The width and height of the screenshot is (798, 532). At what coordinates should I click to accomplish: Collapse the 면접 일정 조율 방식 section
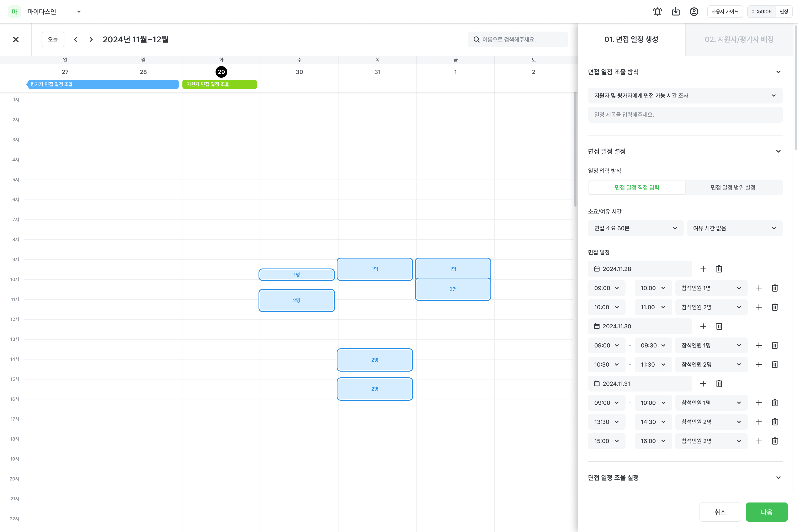click(778, 72)
